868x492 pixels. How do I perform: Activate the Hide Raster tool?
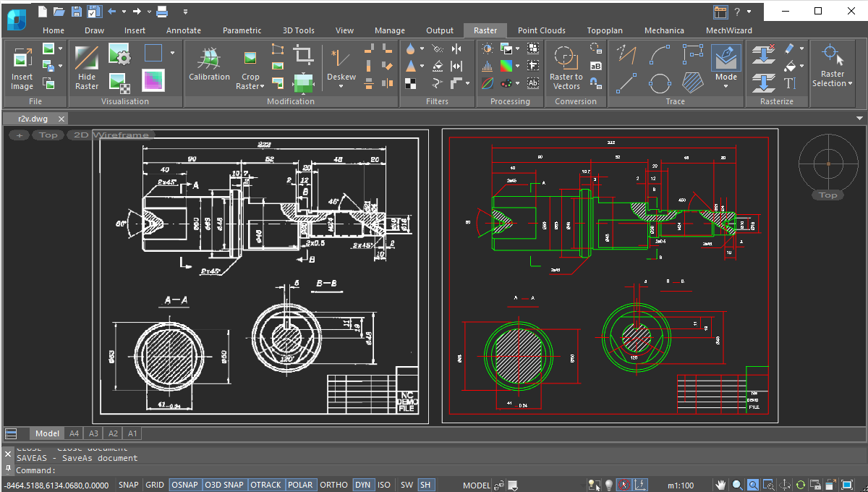click(86, 65)
